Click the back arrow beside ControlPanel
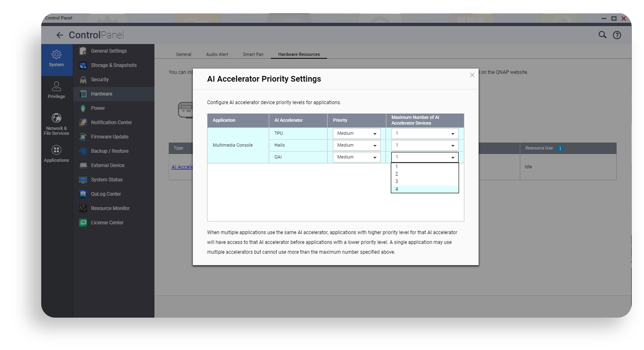 pyautogui.click(x=59, y=35)
